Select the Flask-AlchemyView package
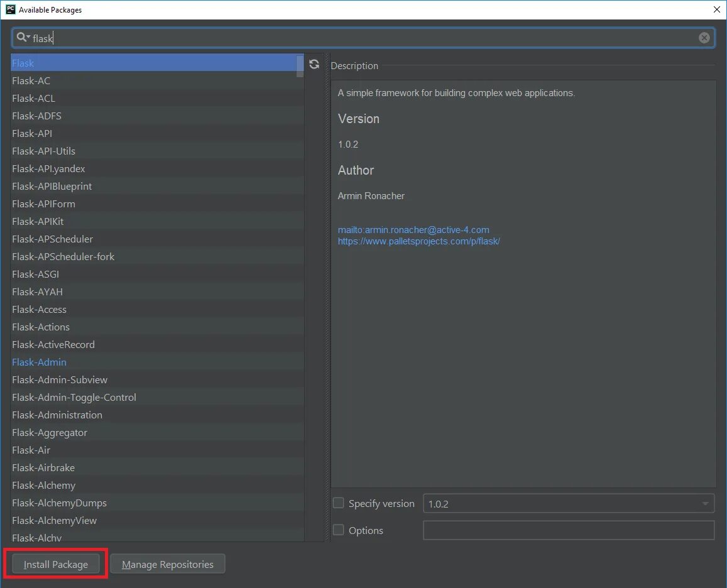The width and height of the screenshot is (727, 588). [x=156, y=521]
